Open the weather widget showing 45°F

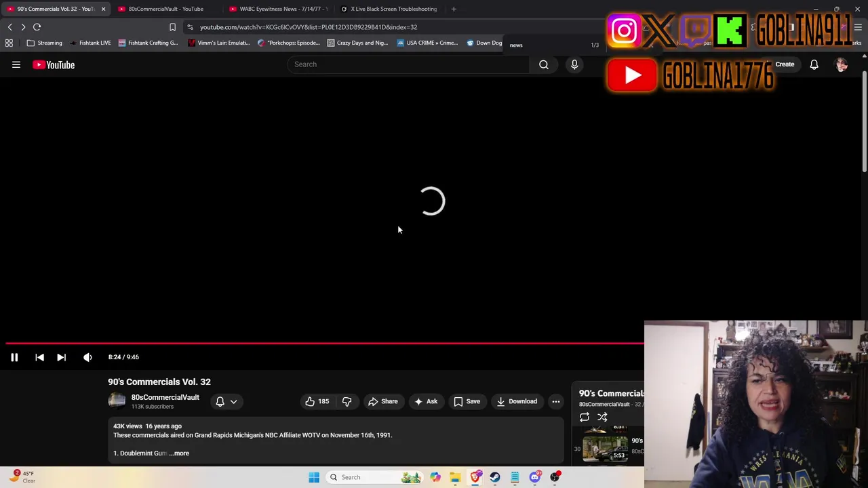point(23,476)
